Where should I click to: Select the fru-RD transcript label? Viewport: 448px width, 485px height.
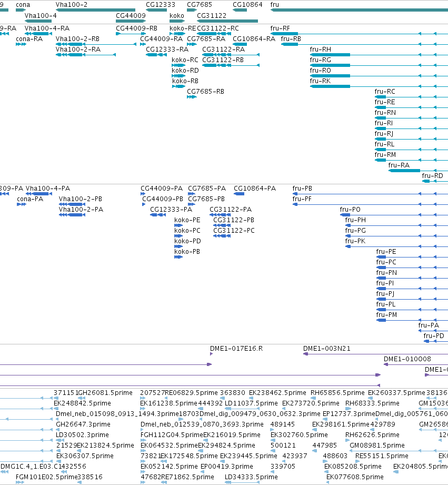tap(433, 175)
